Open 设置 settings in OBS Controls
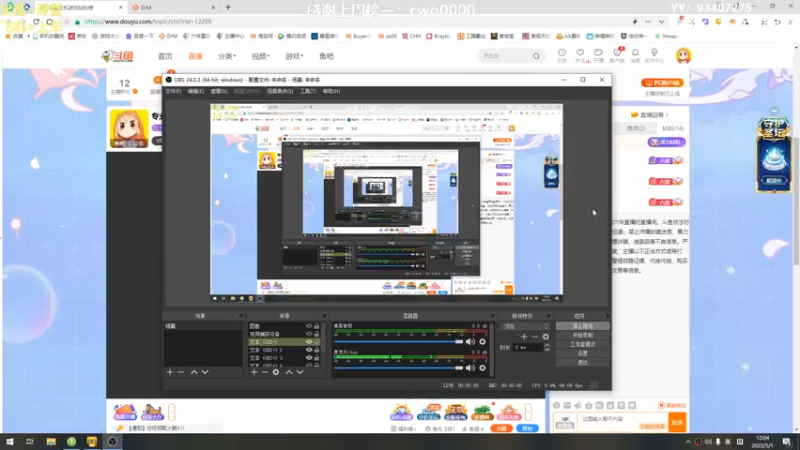800x450 pixels. (x=582, y=354)
